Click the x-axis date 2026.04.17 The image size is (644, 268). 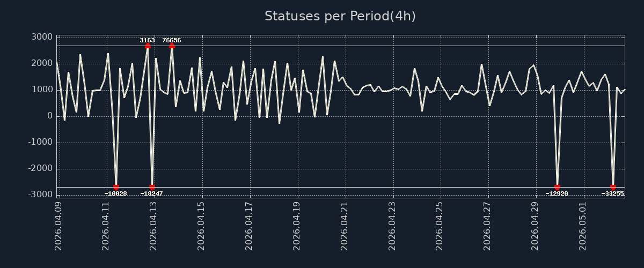250,226
